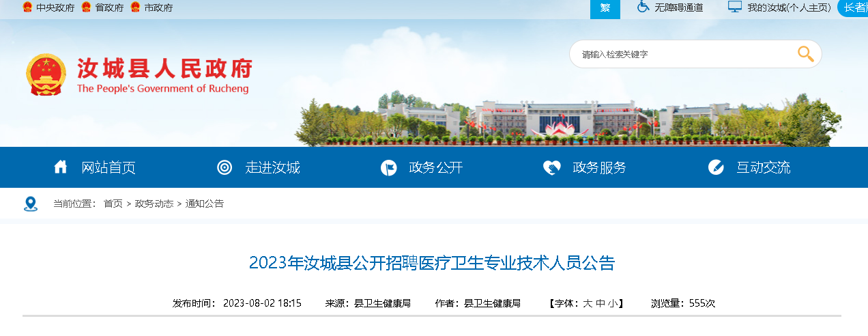Image resolution: width=868 pixels, height=336 pixels.
Task: Open the 政务服务 navigation menu
Action: [x=599, y=167]
